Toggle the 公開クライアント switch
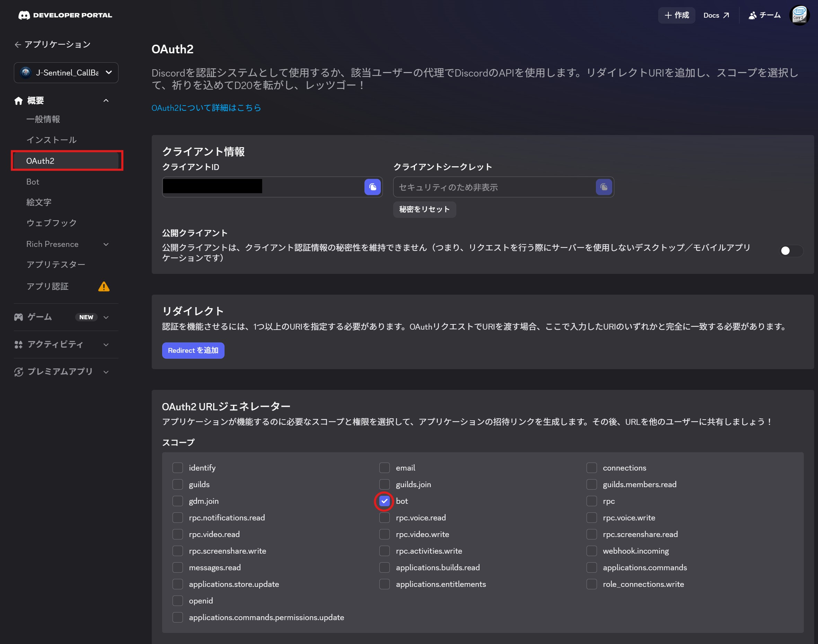Image resolution: width=818 pixels, height=644 pixels. tap(791, 251)
